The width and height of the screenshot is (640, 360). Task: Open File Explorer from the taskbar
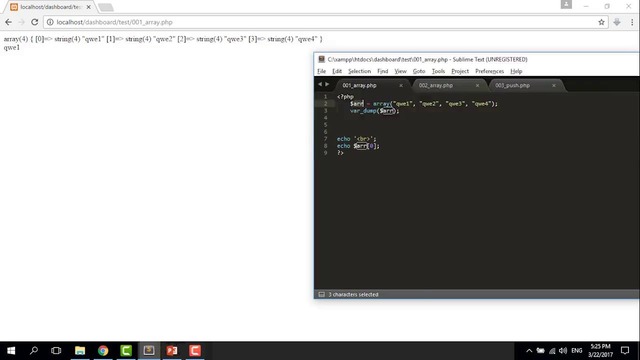[x=80, y=351]
